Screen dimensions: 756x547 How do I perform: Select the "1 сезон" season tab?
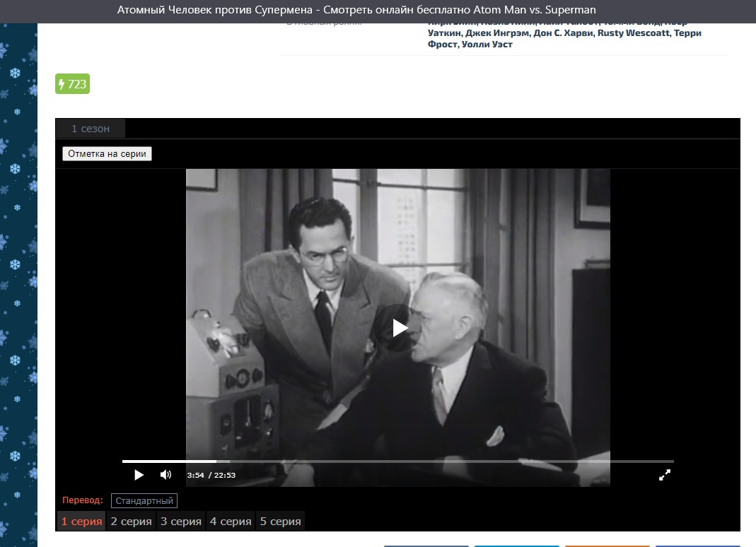tap(91, 129)
